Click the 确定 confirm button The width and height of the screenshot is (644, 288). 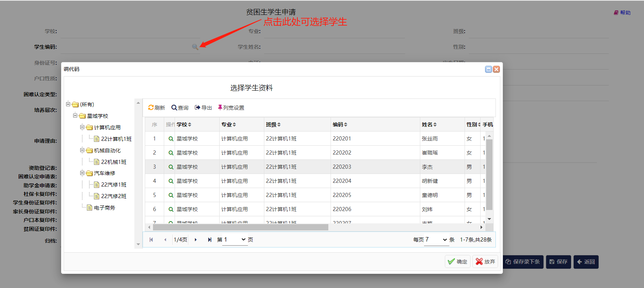[458, 262]
